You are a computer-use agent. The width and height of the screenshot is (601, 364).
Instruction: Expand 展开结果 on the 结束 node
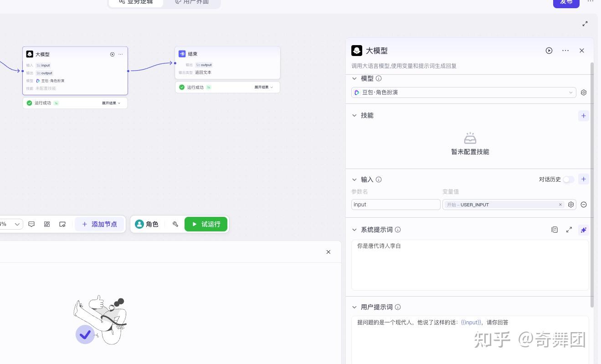(262, 87)
